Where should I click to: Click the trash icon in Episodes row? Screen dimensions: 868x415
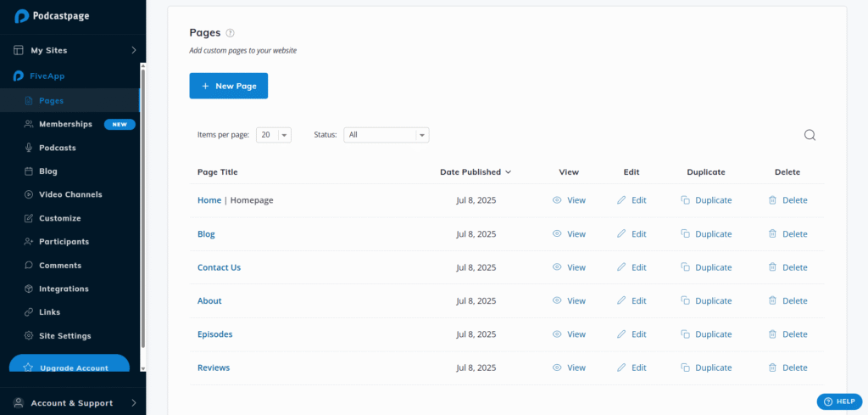point(772,334)
